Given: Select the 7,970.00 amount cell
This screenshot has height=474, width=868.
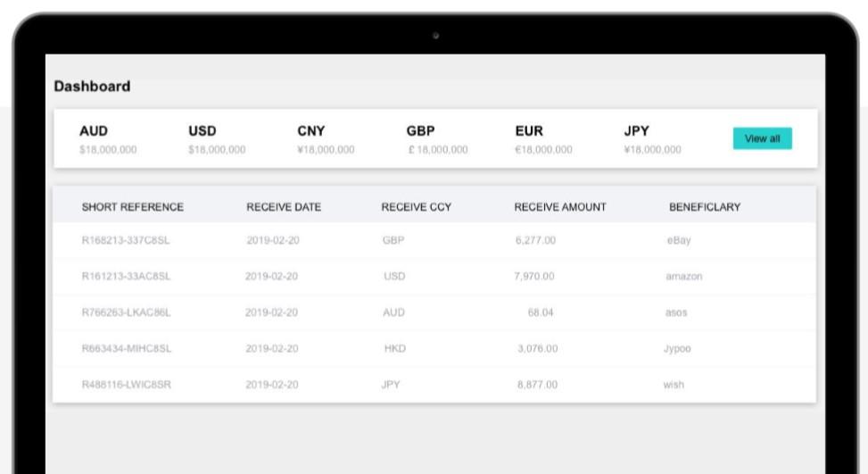Looking at the screenshot, I should [533, 277].
